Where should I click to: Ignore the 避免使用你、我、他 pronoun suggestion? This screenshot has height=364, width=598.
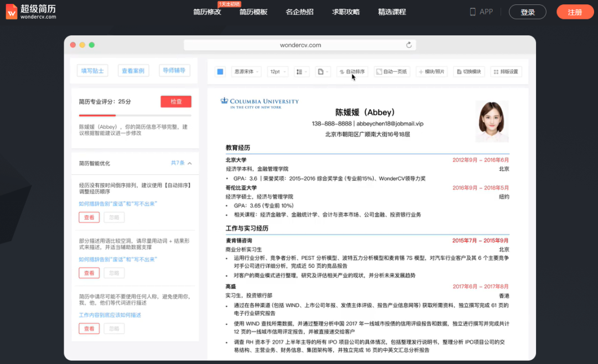(x=114, y=329)
